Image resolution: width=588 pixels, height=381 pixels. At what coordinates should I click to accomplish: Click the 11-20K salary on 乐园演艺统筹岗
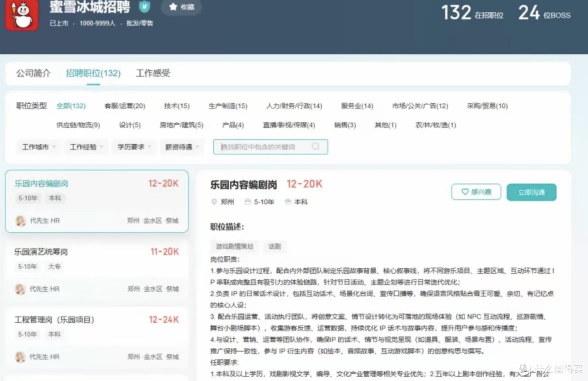point(164,251)
